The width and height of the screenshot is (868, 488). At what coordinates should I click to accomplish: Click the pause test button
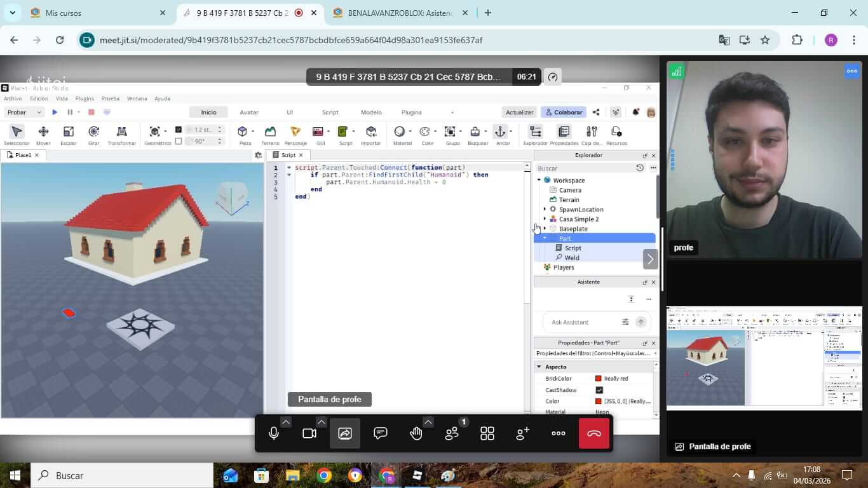coord(70,112)
